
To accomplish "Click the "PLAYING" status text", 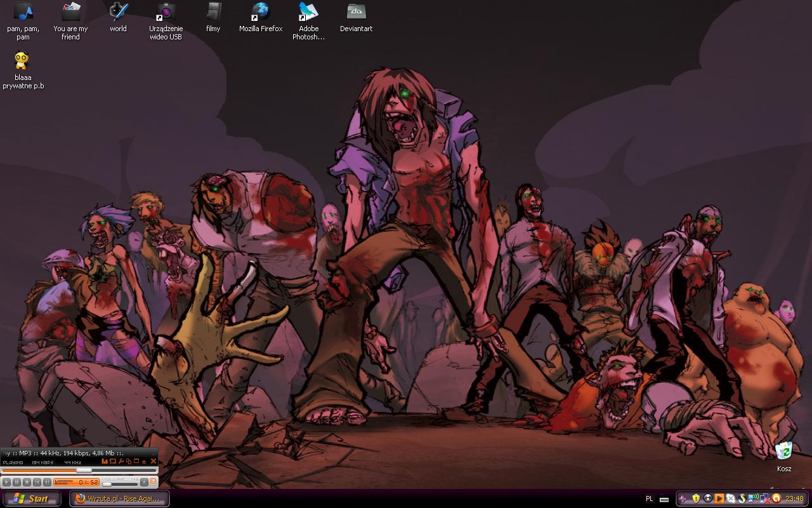I will (13, 462).
